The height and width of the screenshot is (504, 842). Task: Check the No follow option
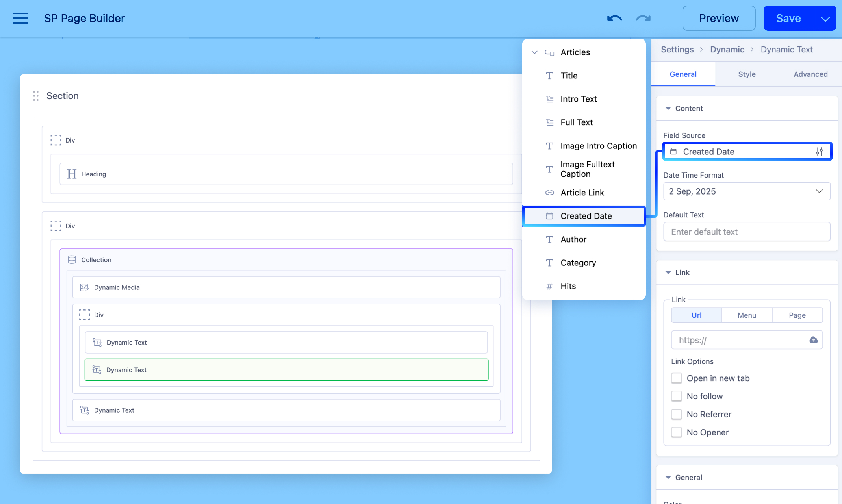pyautogui.click(x=677, y=396)
